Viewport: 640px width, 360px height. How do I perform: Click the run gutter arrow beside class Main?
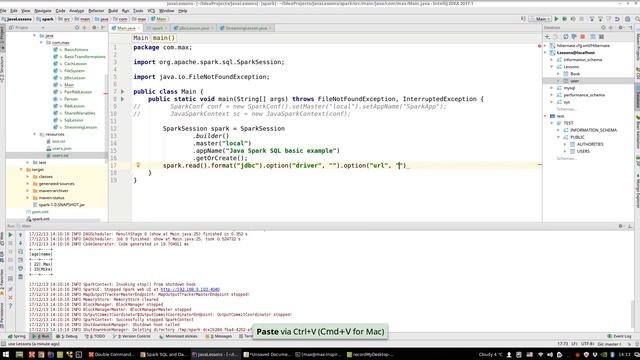122,91
